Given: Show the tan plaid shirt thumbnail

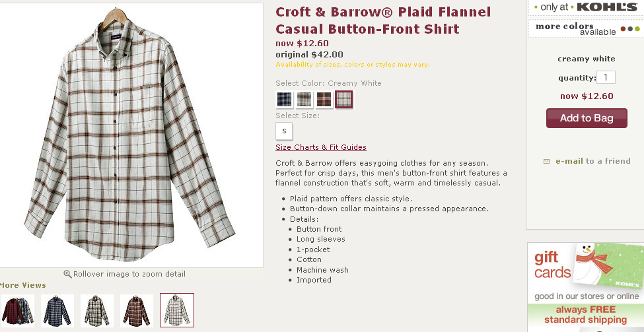Looking at the screenshot, I should pos(97,310).
